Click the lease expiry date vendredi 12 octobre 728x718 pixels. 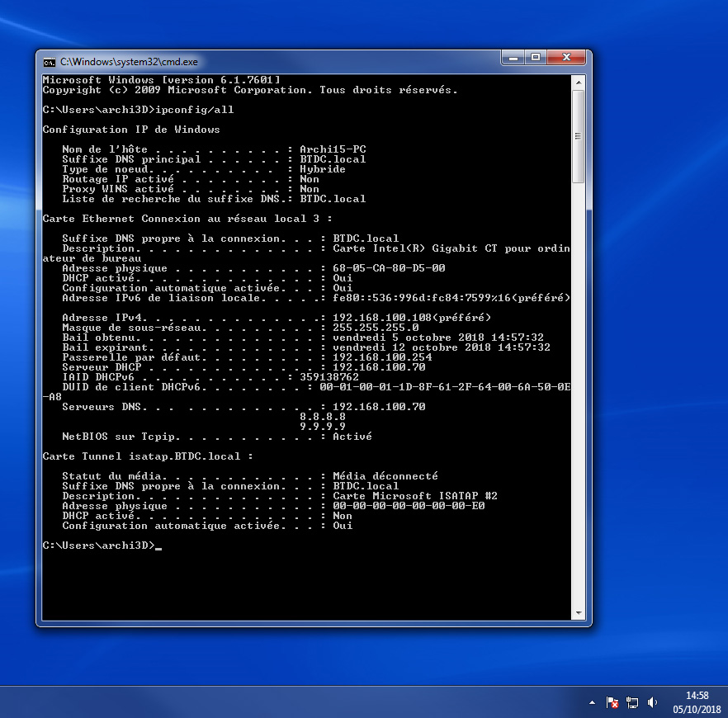pyautogui.click(x=395, y=347)
